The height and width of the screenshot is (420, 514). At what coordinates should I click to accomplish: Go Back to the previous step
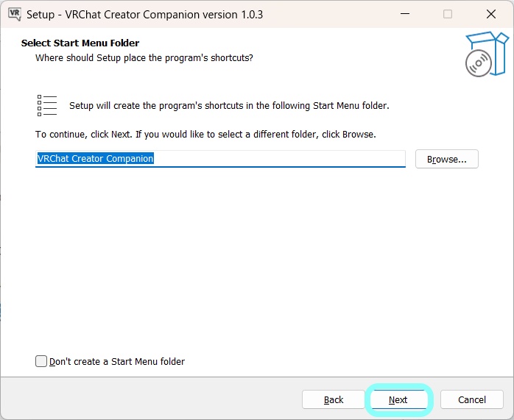point(334,399)
